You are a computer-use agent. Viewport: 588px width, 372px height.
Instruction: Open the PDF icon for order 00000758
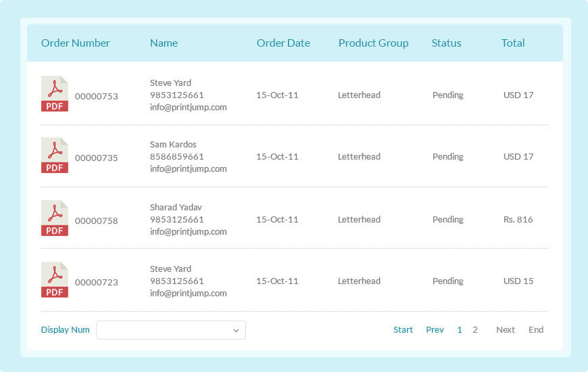(x=55, y=218)
